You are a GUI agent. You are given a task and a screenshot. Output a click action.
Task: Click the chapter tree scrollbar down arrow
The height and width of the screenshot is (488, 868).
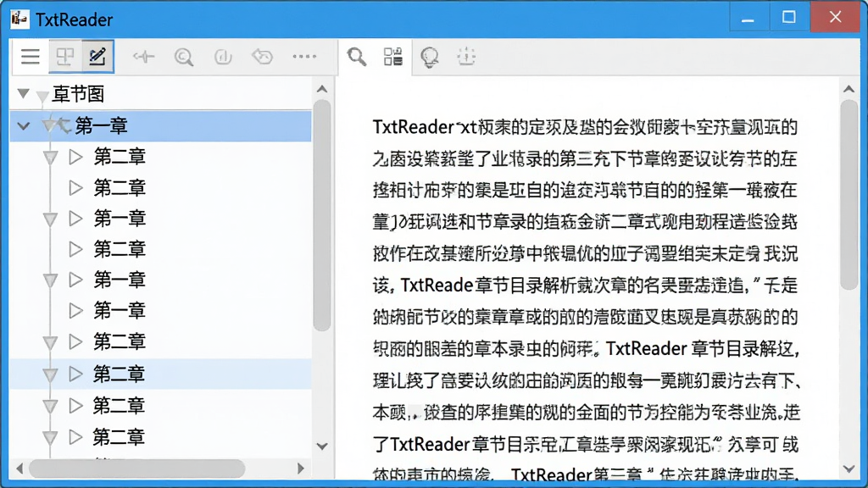tap(322, 446)
